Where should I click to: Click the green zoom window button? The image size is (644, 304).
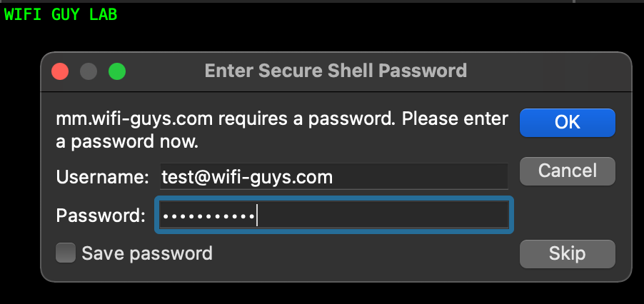coord(116,71)
